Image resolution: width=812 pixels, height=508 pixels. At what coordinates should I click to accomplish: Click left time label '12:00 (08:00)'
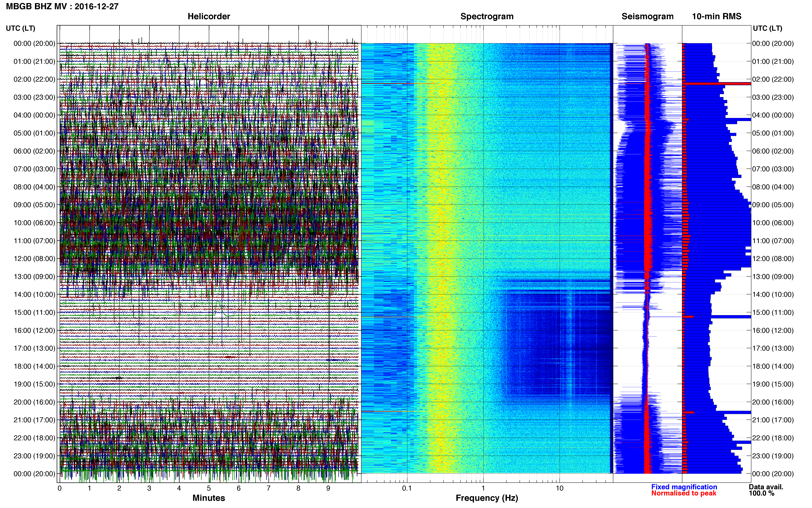point(34,259)
